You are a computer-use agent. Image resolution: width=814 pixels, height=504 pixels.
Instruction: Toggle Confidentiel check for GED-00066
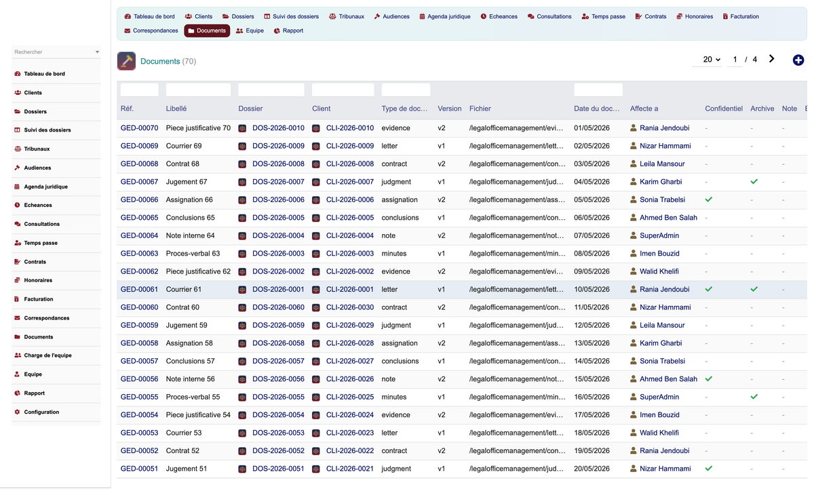[709, 199]
